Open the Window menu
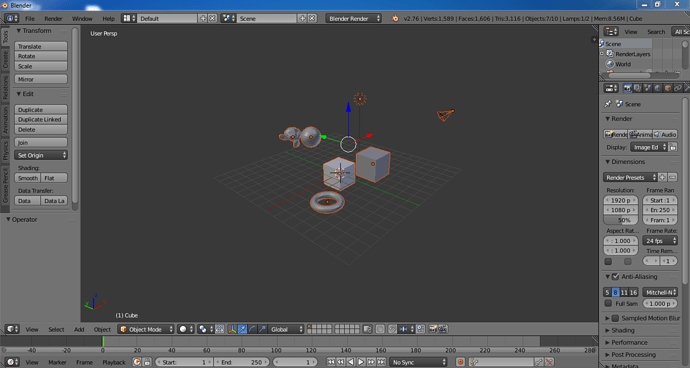Viewport: 690px width, 368px height. (82, 18)
